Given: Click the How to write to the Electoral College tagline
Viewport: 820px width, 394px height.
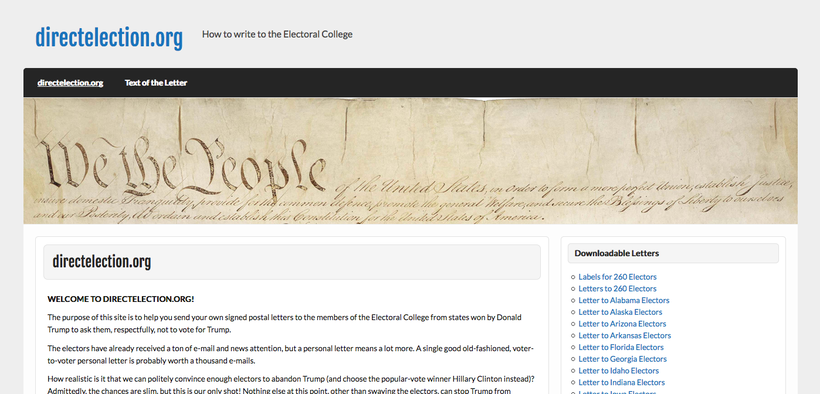Looking at the screenshot, I should click(x=277, y=34).
